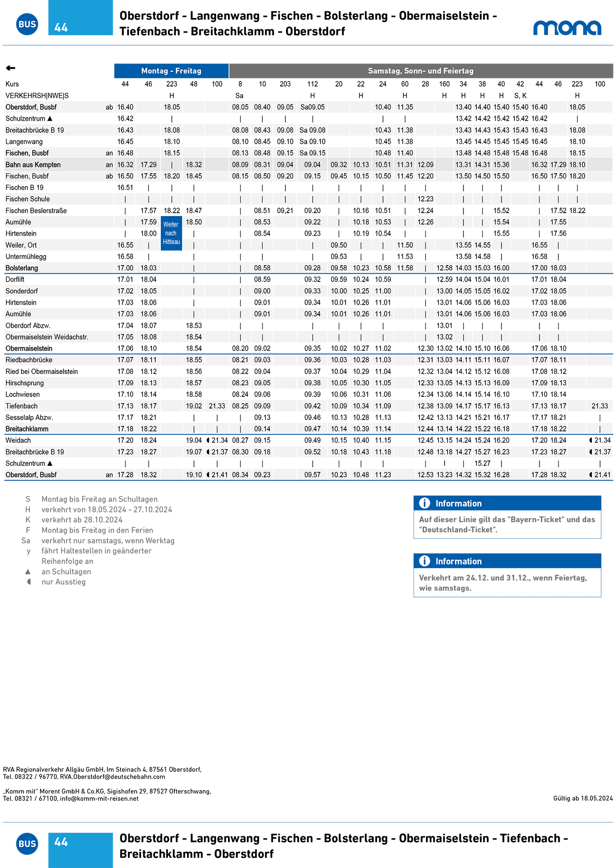The height and width of the screenshot is (868, 616).
Task: Click the Hirschsprung stop name
Action: [x=25, y=383]
